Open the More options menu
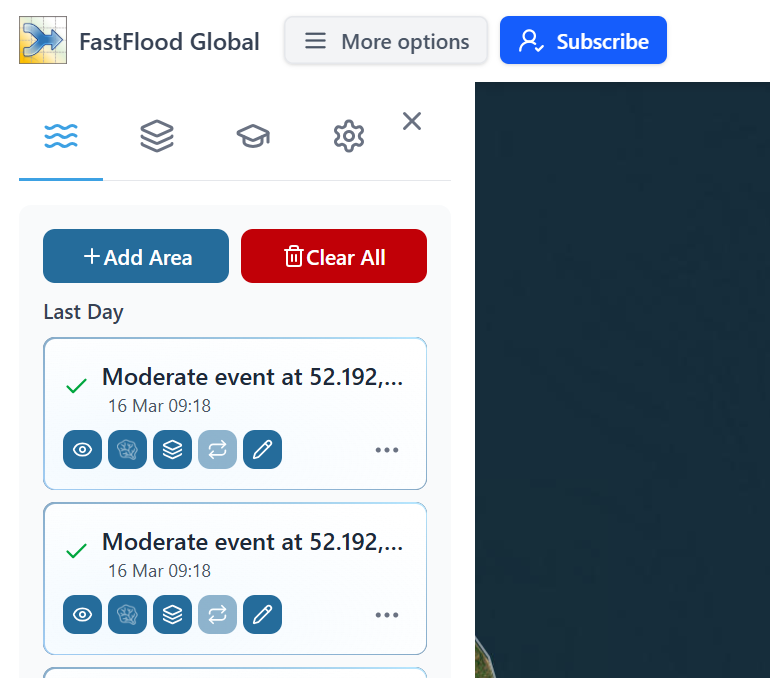The image size is (770, 678). [x=386, y=41]
